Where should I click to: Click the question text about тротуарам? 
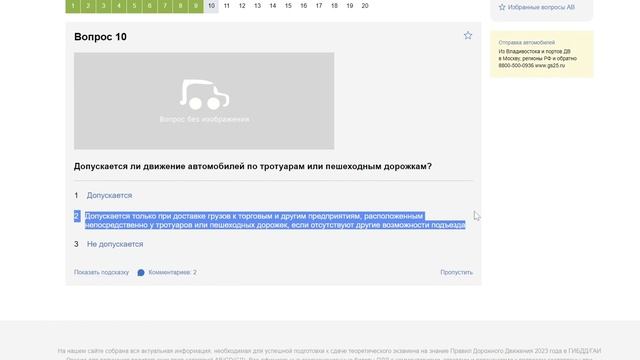[x=253, y=167]
